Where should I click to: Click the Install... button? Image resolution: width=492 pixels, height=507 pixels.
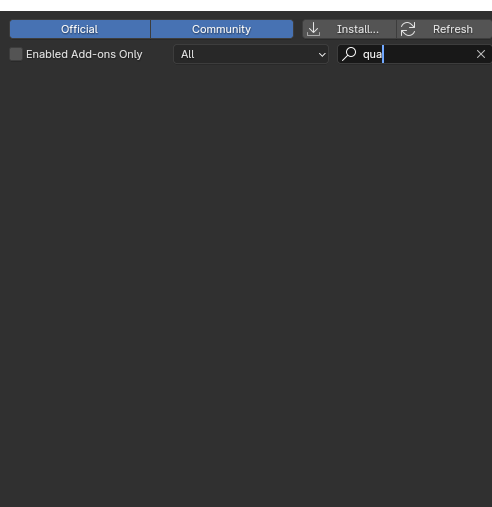pos(349,29)
